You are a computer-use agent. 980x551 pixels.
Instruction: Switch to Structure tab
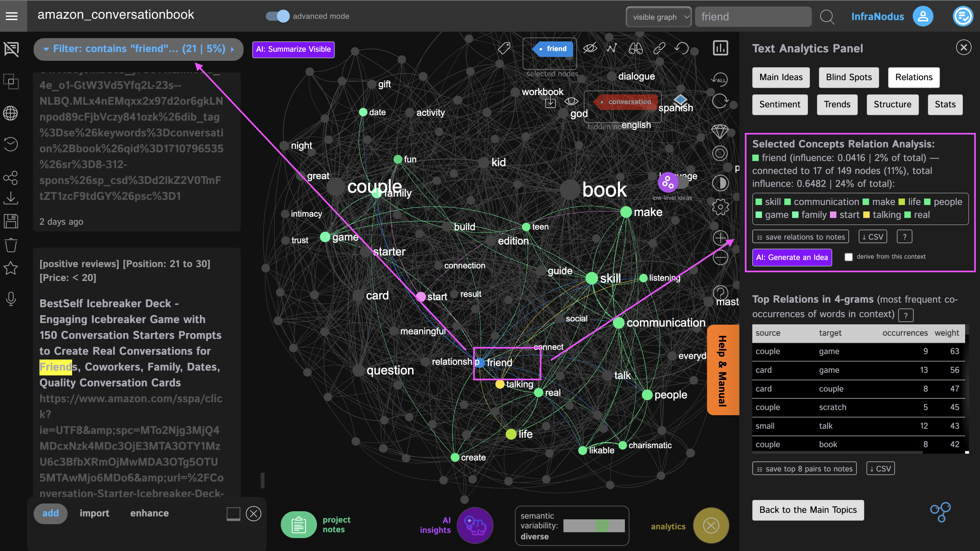[892, 104]
